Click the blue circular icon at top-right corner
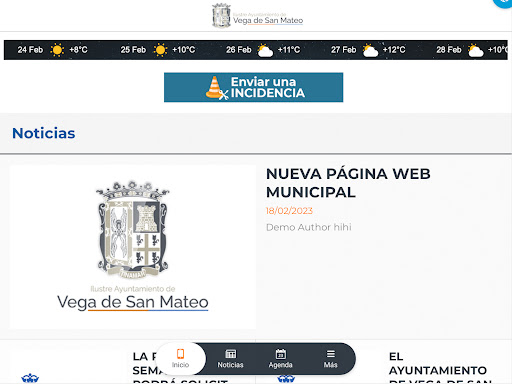Screen dimensions: 512x384 coord(504,3)
